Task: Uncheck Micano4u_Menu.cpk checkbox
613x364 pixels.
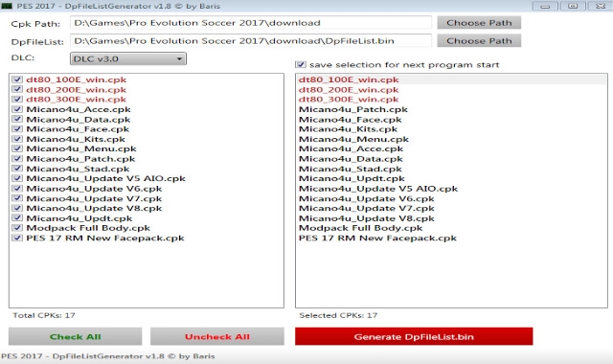Action: click(x=17, y=148)
